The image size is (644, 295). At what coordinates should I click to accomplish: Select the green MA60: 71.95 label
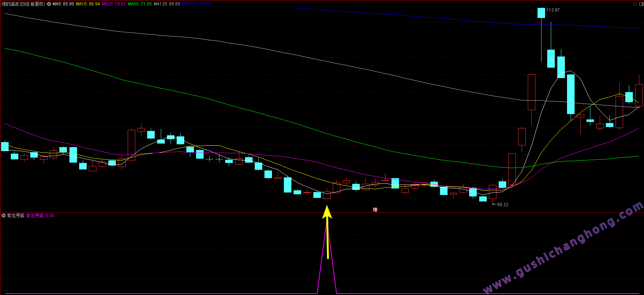click(140, 4)
